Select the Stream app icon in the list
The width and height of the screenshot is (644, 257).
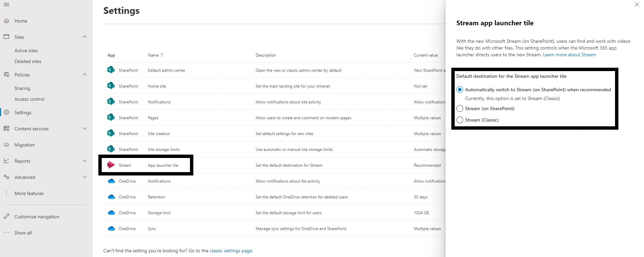click(x=111, y=165)
